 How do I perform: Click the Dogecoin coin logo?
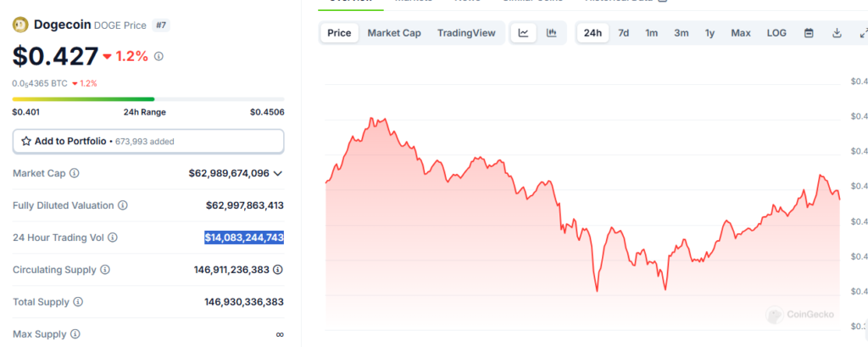pos(20,25)
